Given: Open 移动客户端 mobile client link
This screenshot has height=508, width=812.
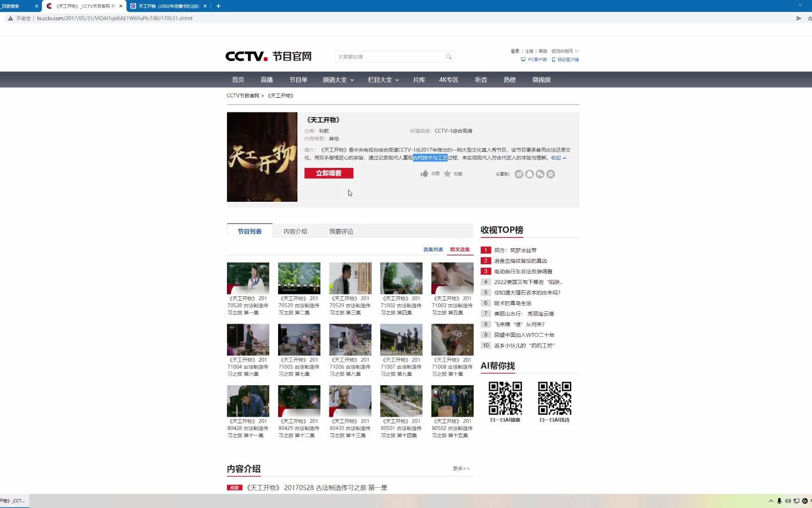Looking at the screenshot, I should coord(565,60).
